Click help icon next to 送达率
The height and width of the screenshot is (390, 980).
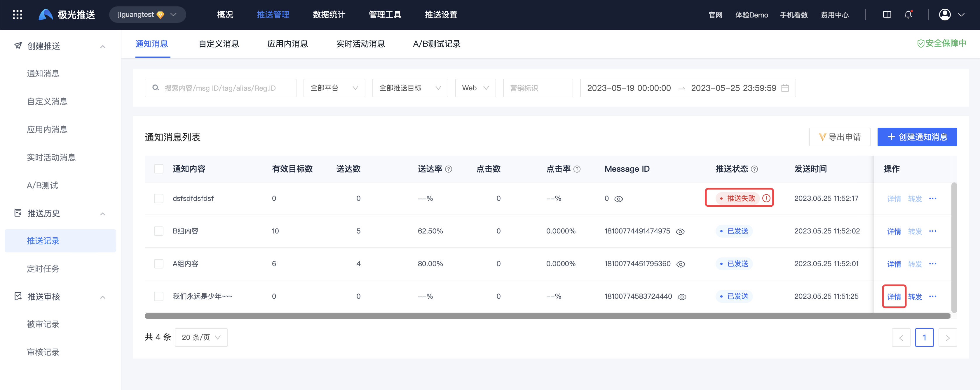[x=449, y=169]
